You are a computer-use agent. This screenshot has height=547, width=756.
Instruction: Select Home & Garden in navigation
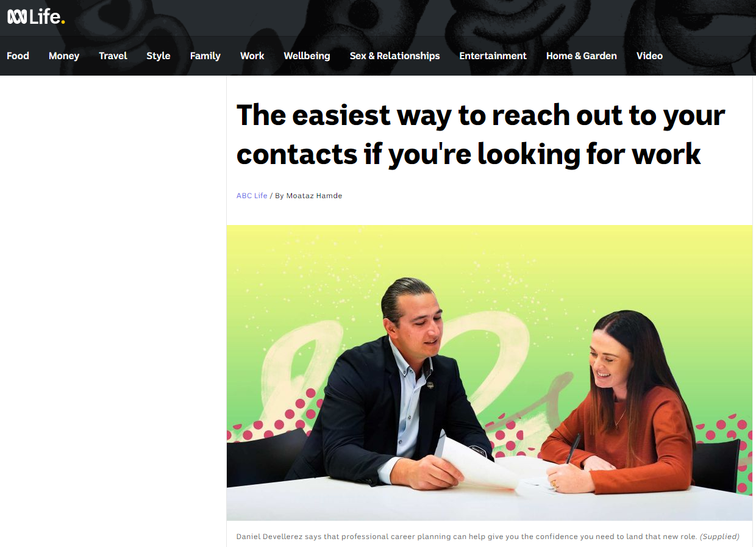pyautogui.click(x=581, y=55)
